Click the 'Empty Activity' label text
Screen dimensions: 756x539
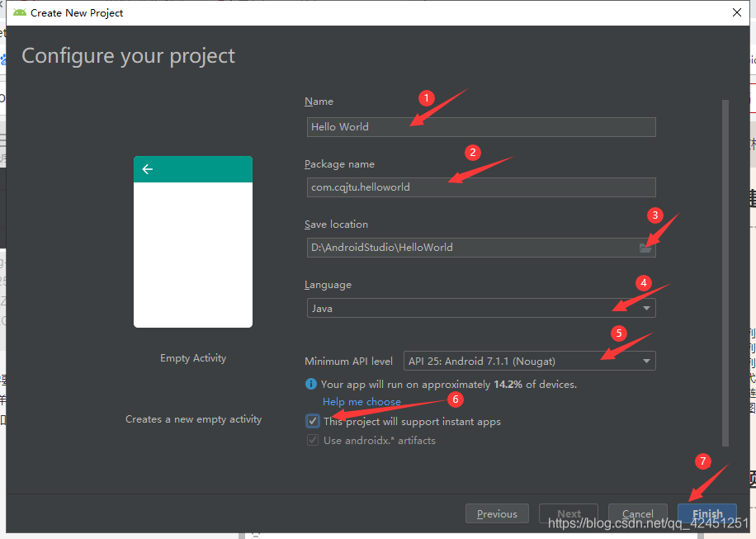(x=193, y=358)
